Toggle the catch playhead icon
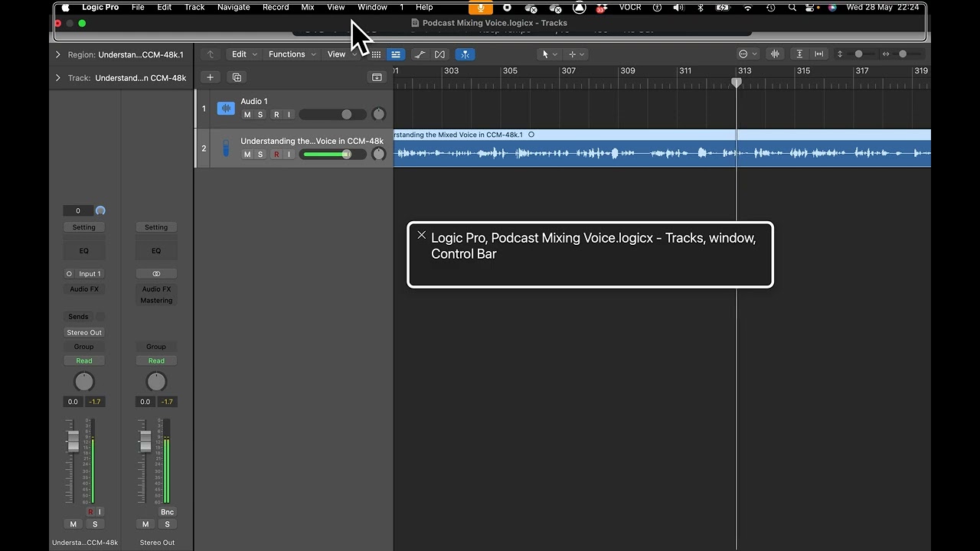 point(465,54)
